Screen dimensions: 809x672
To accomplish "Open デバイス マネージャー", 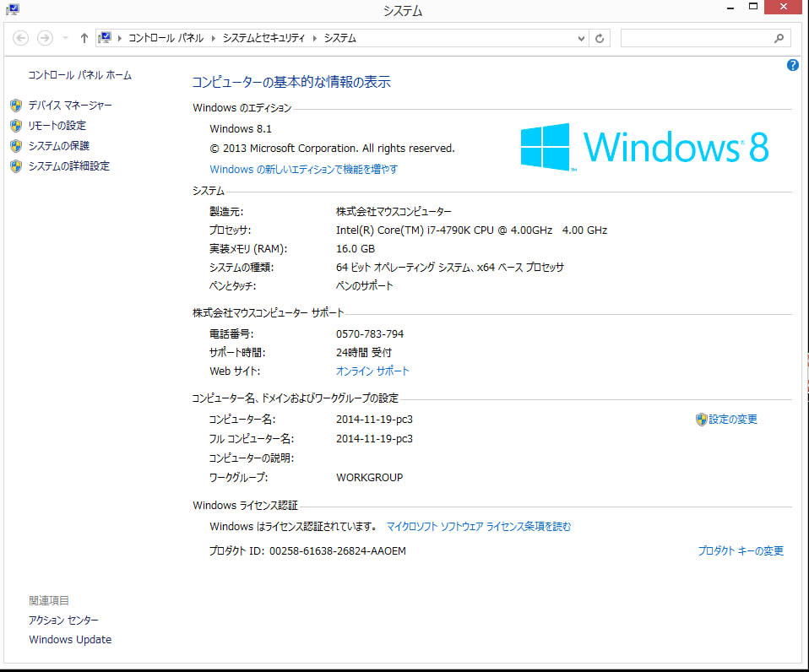I will [x=70, y=106].
